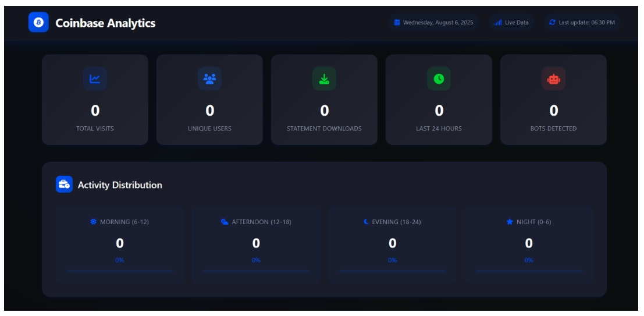Image resolution: width=644 pixels, height=316 pixels.
Task: Click the 0 count above Statement Downloads
Action: pos(324,111)
